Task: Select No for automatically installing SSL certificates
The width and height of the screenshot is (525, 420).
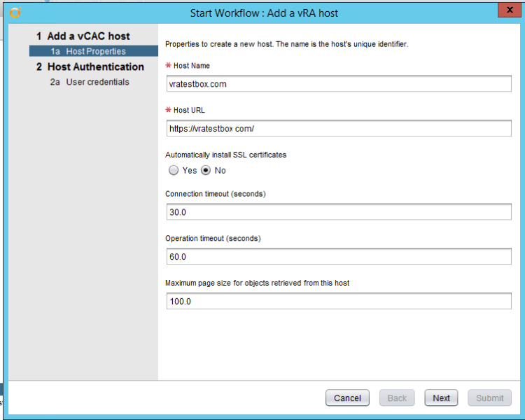Action: tap(206, 170)
